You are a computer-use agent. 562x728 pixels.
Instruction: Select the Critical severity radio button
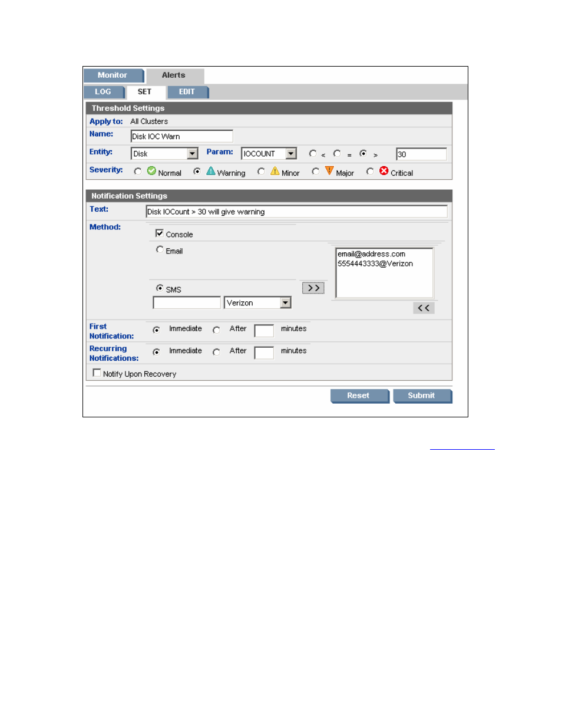[x=370, y=172]
